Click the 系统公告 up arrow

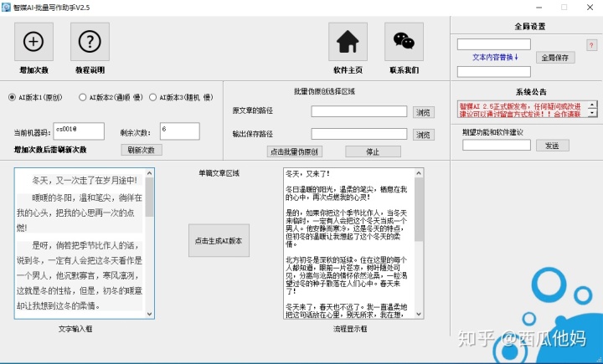coord(593,105)
